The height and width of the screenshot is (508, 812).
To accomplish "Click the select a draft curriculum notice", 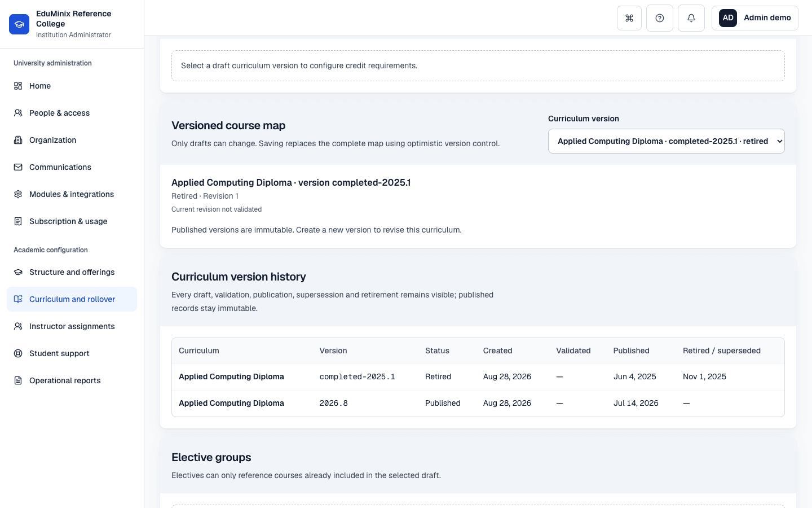I will click(x=478, y=65).
